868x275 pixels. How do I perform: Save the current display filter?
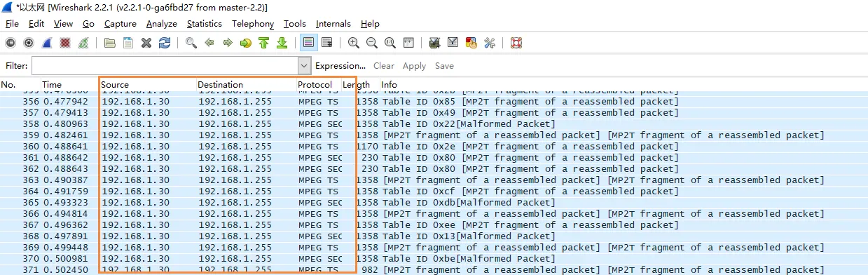tap(444, 66)
